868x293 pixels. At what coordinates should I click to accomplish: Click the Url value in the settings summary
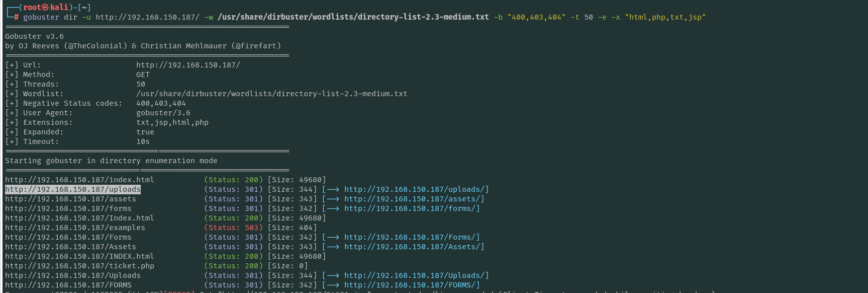point(188,65)
